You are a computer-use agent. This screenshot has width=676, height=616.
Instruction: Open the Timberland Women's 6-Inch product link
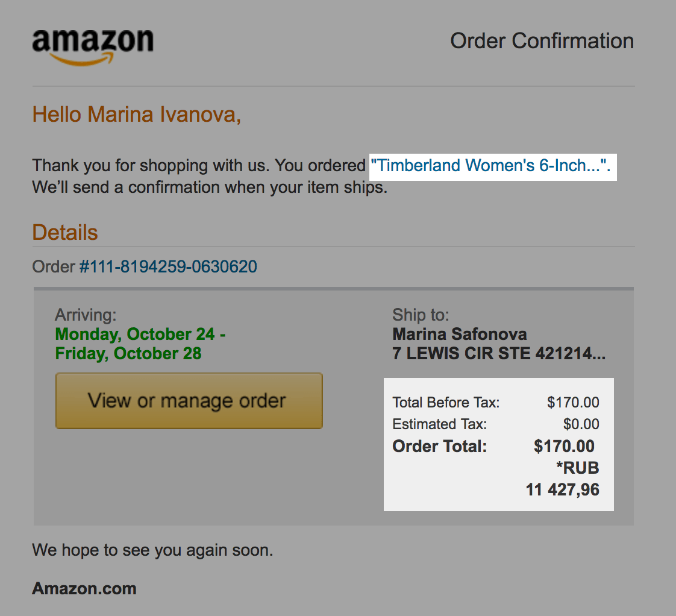[x=490, y=166]
